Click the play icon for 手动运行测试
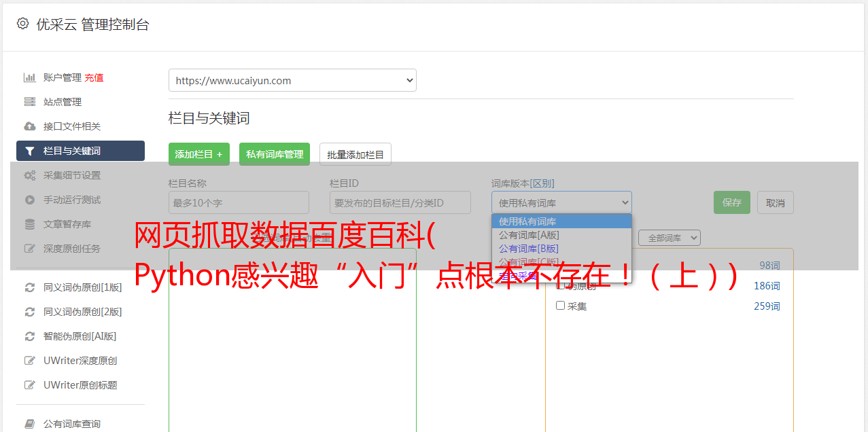 click(30, 200)
